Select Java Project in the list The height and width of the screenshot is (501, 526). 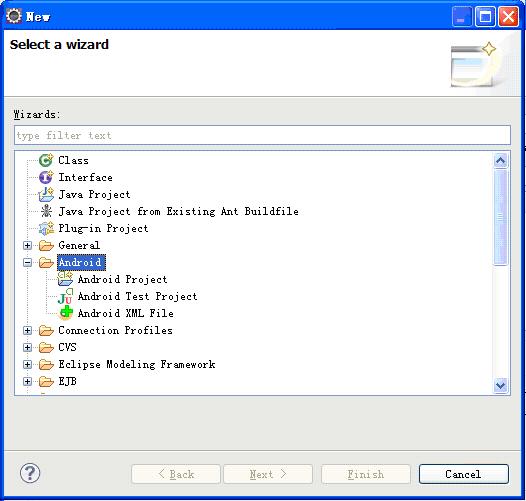94,194
